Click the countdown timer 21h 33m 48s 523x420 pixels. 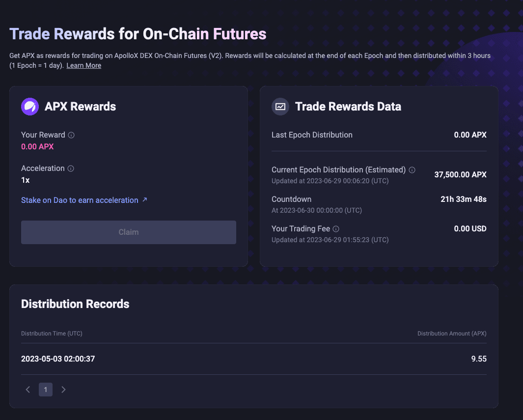[x=464, y=199]
